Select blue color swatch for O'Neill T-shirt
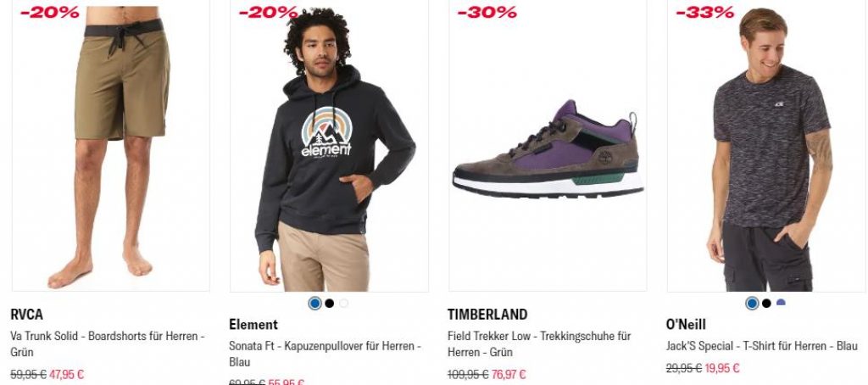868x385 pixels. click(x=752, y=303)
